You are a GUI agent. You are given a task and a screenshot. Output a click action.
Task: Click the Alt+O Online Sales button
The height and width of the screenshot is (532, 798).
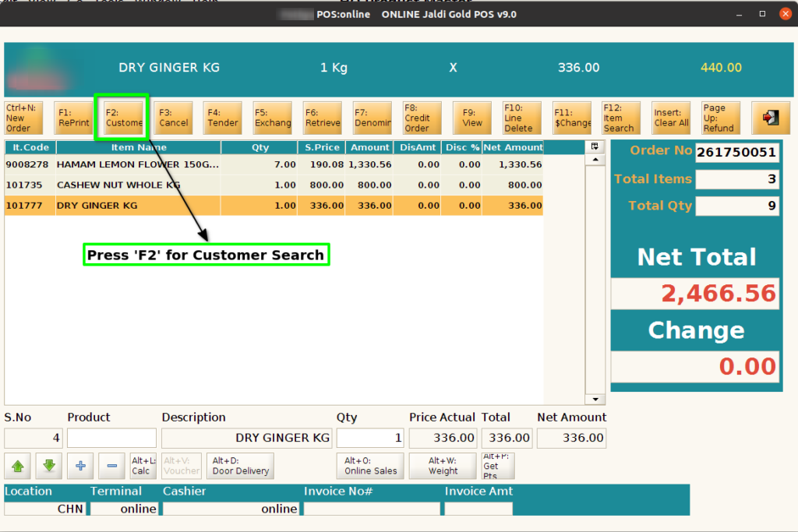point(370,466)
